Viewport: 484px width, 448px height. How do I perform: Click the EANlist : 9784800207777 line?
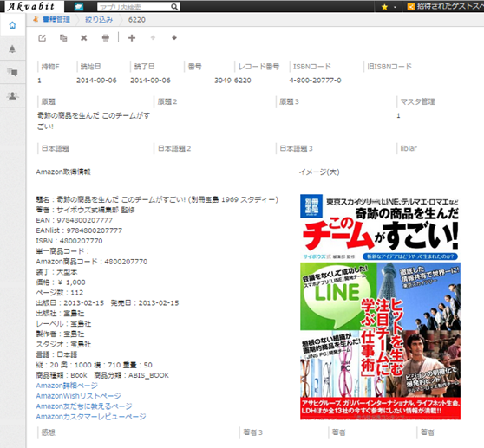coord(79,230)
